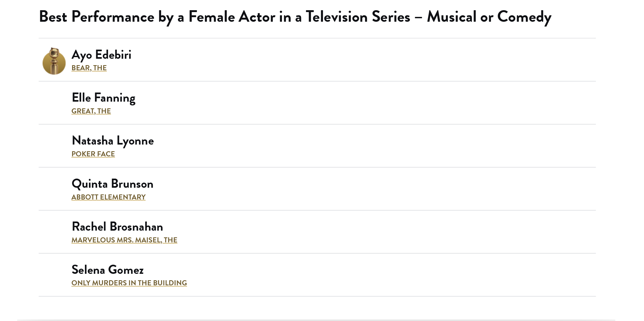Click the Selena Gomez nominee name
This screenshot has height=321, width=644.
107,270
